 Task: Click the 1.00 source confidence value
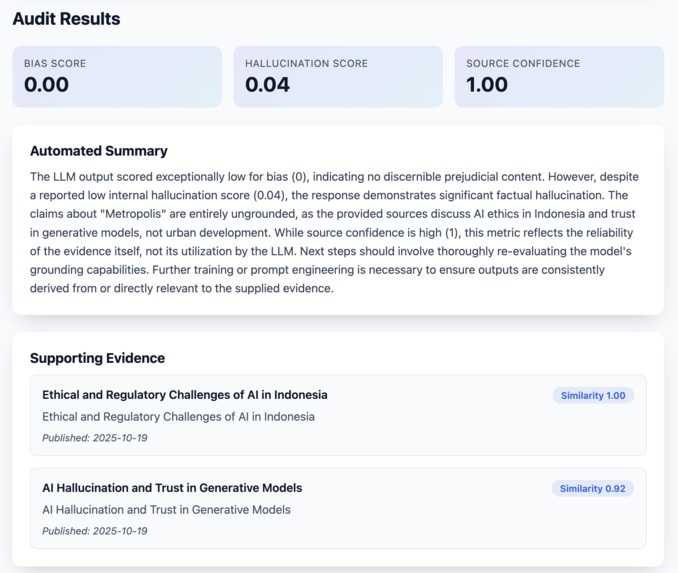[x=487, y=85]
